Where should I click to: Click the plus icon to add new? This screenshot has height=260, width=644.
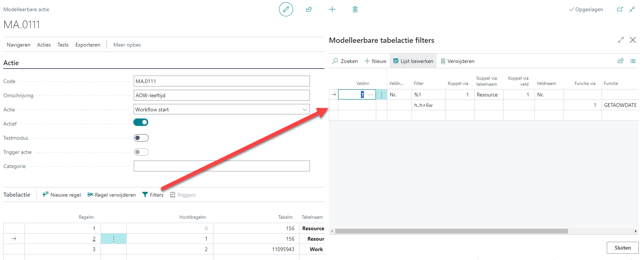coord(332,9)
